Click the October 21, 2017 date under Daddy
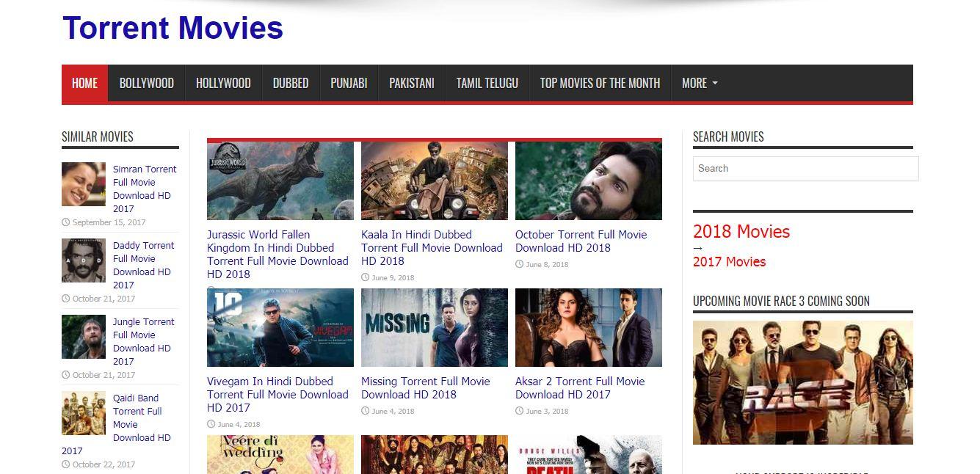Screen dimensions: 980x474 coord(104,299)
